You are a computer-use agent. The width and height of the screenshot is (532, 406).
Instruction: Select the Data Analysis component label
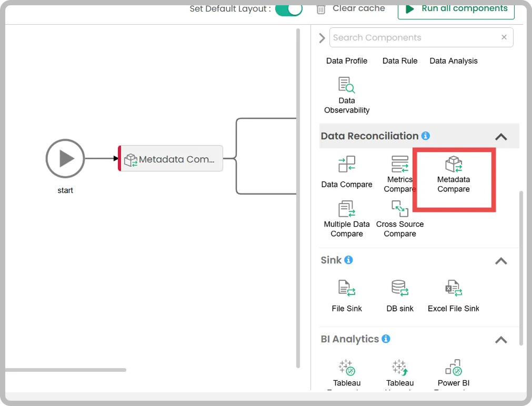point(453,60)
